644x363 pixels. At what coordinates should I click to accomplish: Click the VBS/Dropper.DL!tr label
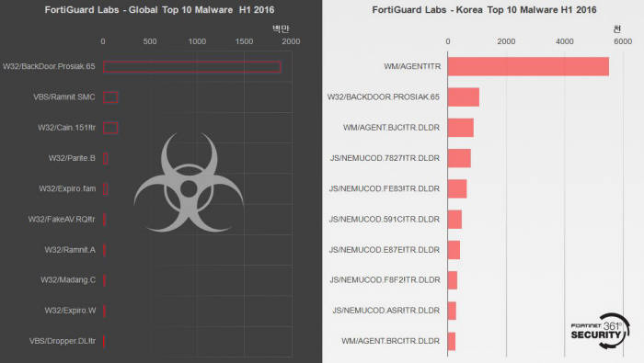click(x=63, y=341)
